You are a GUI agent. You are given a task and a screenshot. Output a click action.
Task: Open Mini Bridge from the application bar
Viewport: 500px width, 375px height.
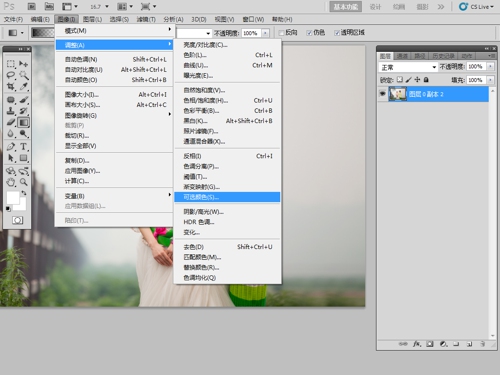point(49,6)
